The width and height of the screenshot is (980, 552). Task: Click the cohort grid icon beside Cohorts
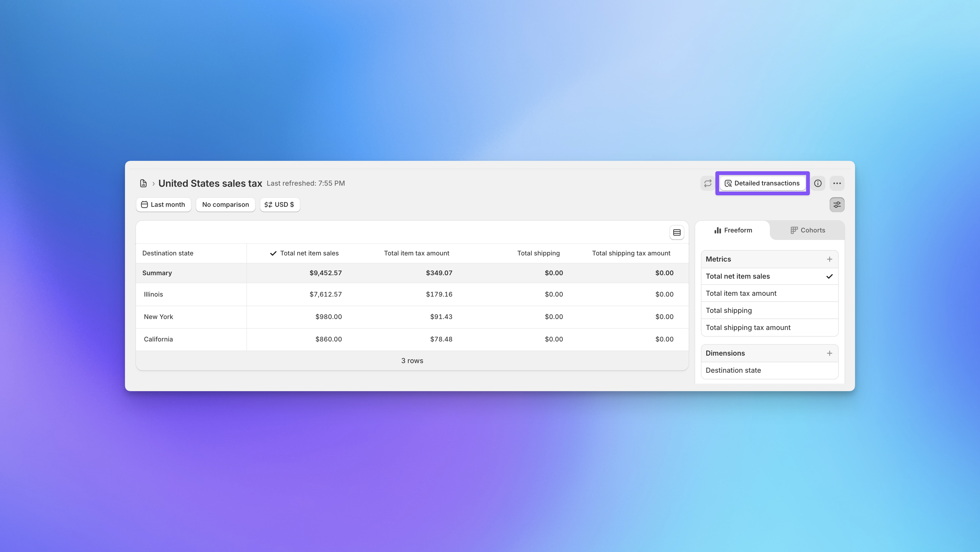point(794,230)
